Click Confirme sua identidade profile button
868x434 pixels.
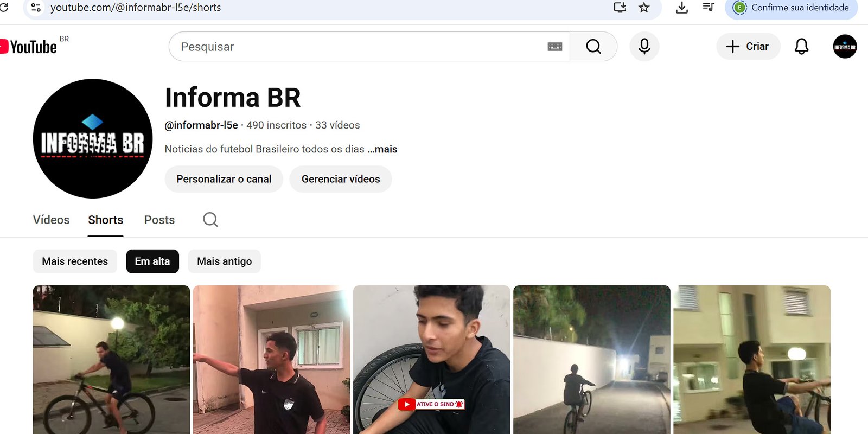tap(792, 8)
